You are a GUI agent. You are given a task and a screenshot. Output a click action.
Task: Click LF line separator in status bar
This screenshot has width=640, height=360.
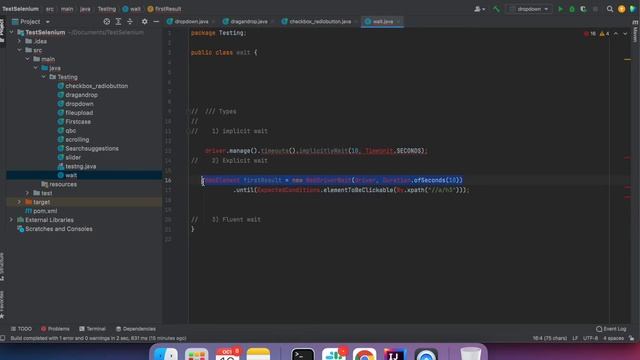pyautogui.click(x=575, y=338)
